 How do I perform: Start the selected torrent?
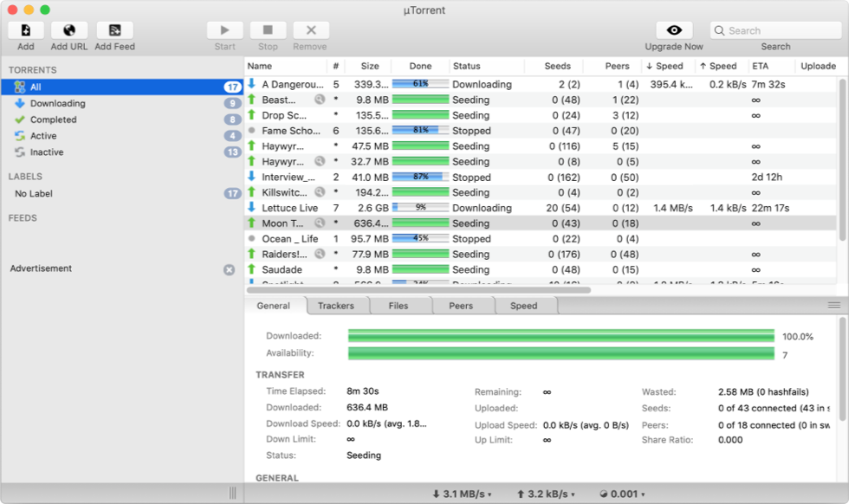[x=224, y=29]
